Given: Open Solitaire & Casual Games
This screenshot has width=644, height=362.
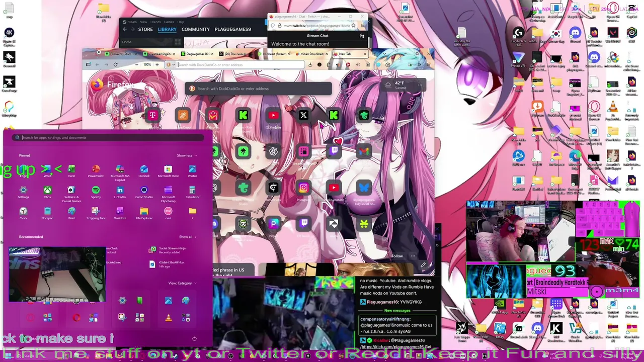Looking at the screenshot, I should tap(71, 193).
